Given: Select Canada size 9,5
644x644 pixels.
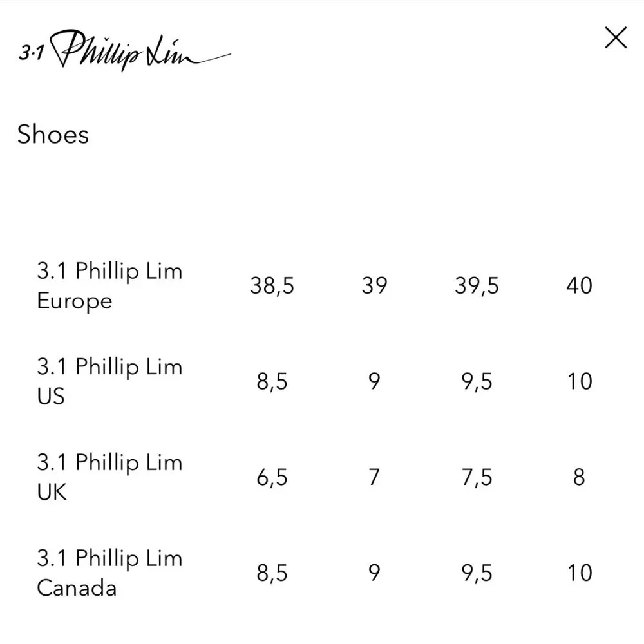Looking at the screenshot, I should (477, 573).
